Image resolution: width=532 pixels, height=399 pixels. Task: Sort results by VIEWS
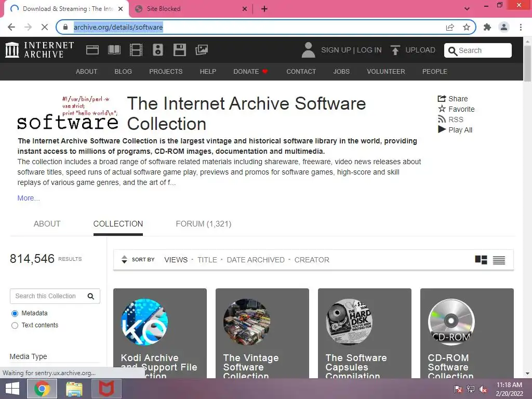click(176, 260)
